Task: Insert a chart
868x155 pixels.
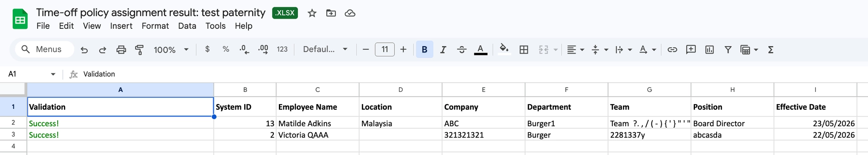Action: tap(709, 50)
